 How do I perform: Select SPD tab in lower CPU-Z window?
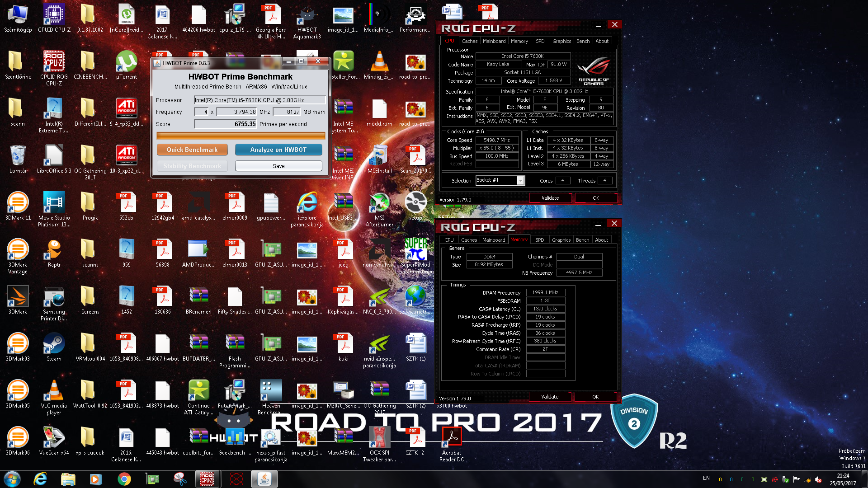[540, 240]
